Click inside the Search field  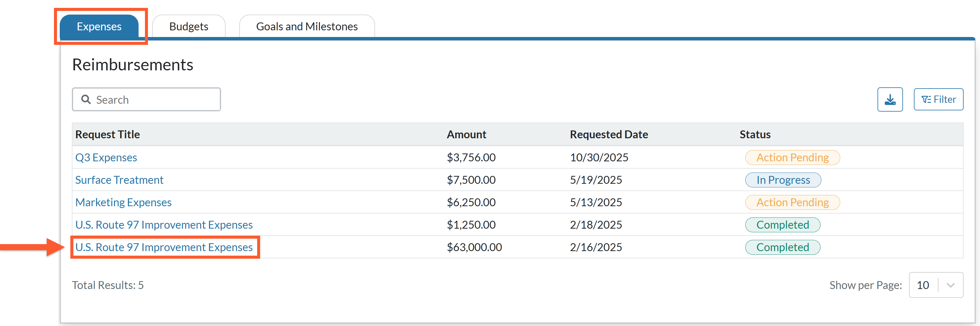click(146, 99)
